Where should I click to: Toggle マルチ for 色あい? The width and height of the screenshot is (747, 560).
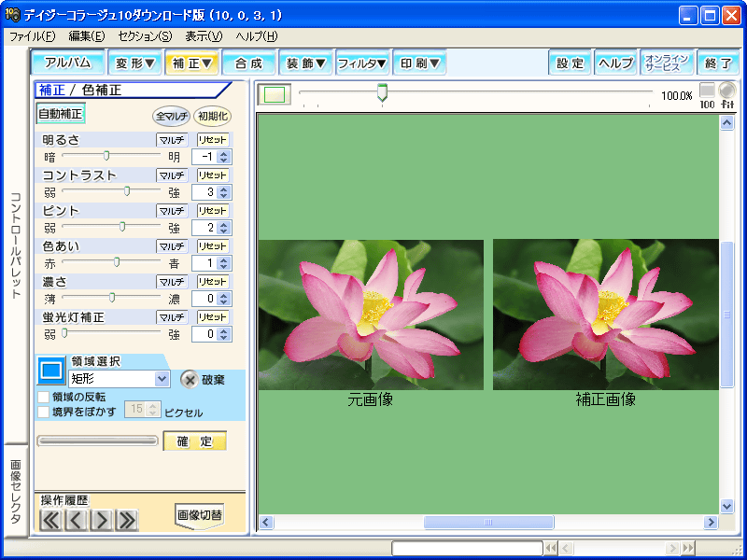pyautogui.click(x=172, y=246)
